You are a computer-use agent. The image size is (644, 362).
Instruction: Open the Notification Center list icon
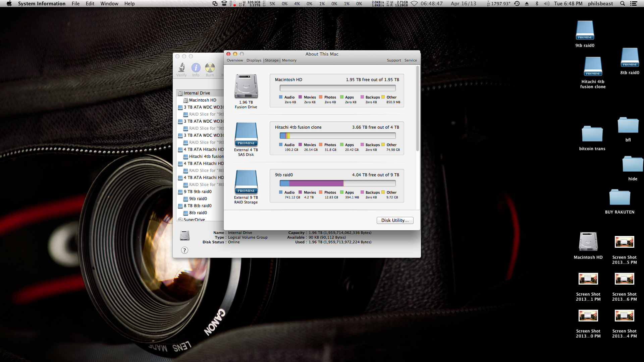coord(634,4)
